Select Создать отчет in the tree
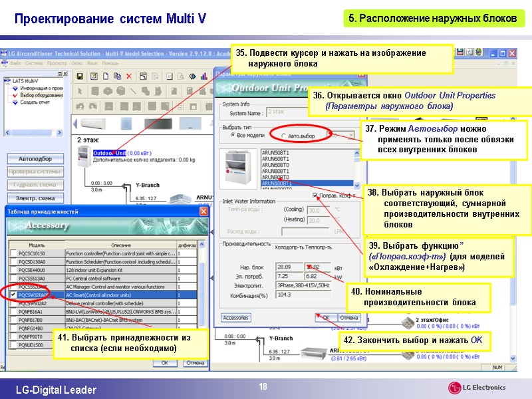The width and height of the screenshot is (532, 399). pyautogui.click(x=35, y=102)
